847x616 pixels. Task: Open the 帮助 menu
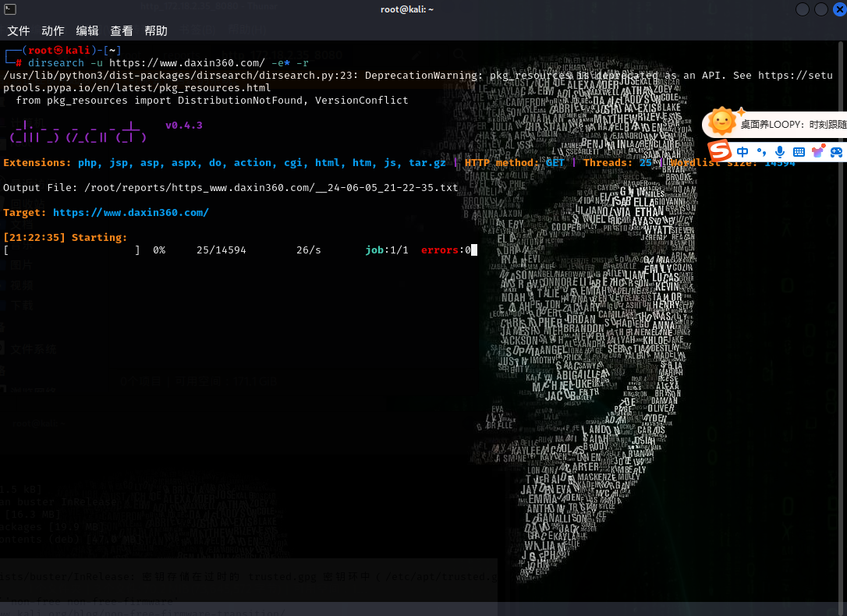click(156, 30)
